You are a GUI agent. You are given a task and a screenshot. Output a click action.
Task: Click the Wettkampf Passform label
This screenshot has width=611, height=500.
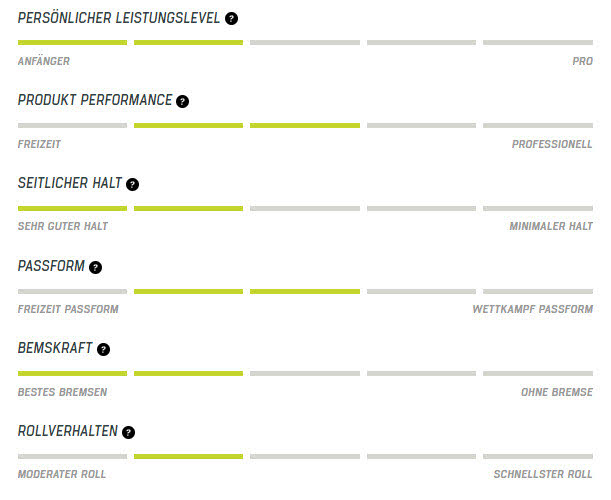tap(532, 309)
